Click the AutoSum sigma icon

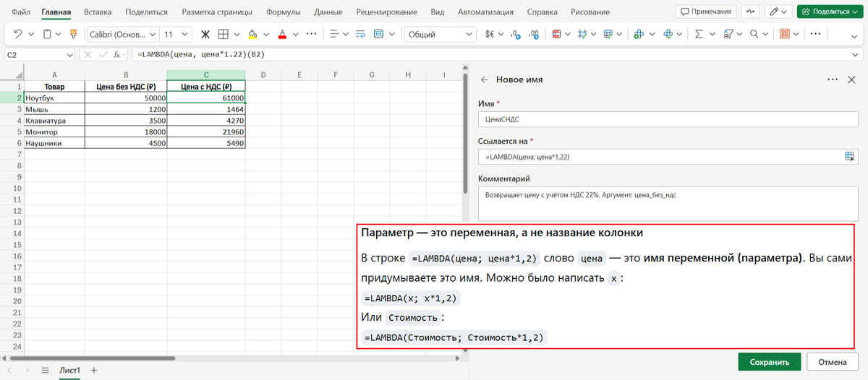click(699, 34)
